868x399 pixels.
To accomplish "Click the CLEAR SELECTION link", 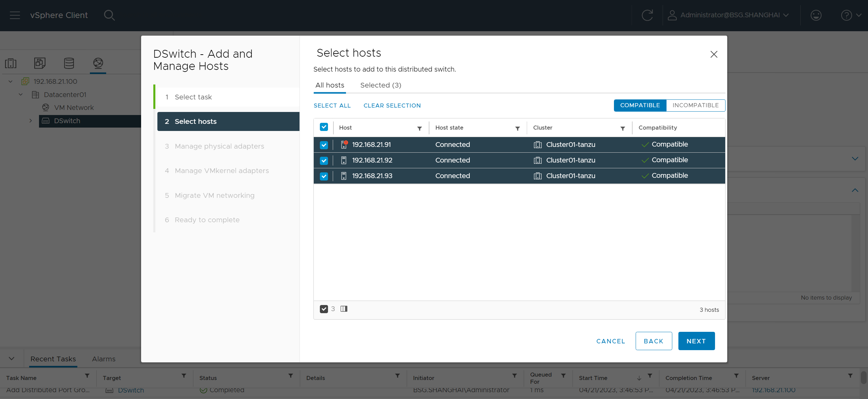I will click(x=392, y=106).
